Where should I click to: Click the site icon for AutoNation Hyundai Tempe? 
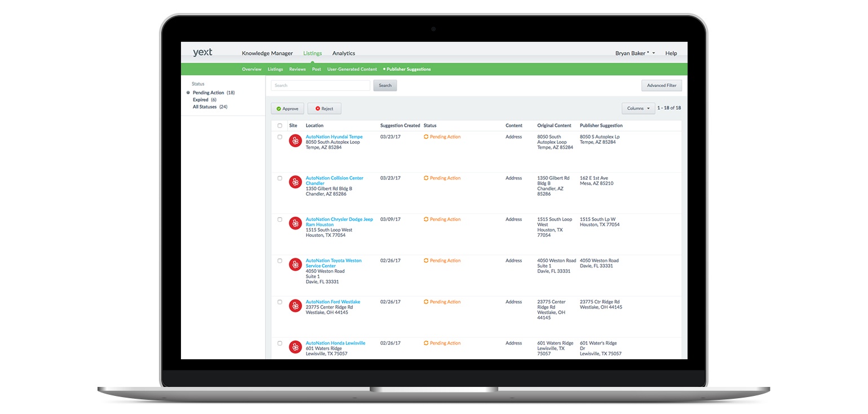point(295,141)
